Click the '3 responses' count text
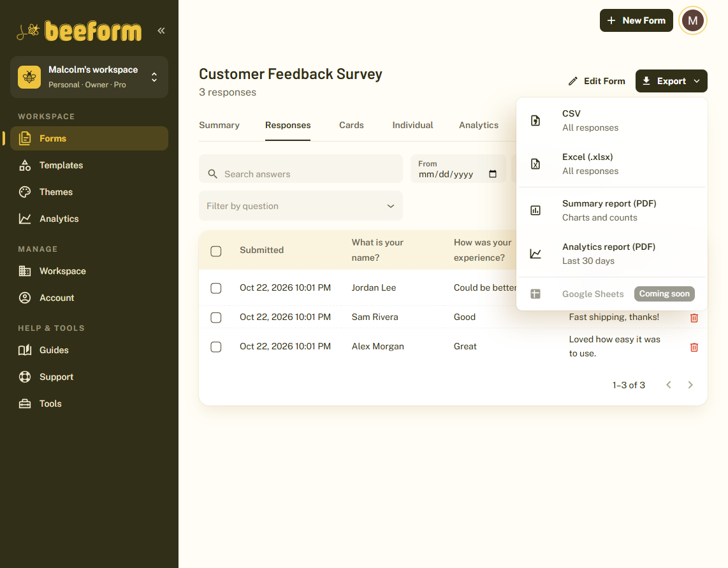Viewport: 728px width, 568px height. (x=228, y=92)
